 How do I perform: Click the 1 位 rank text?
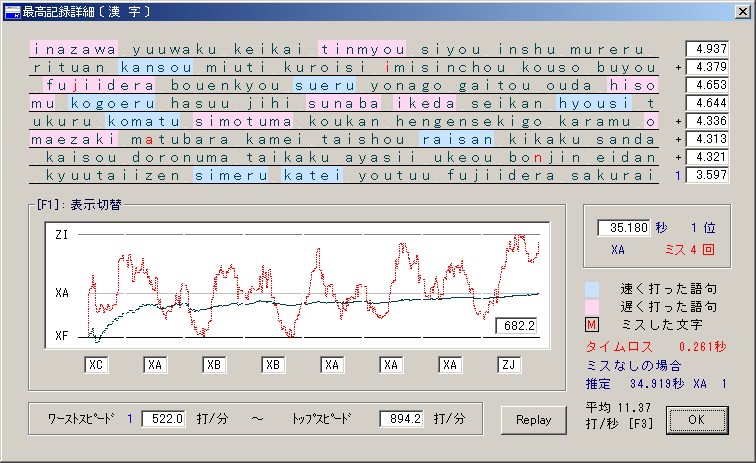click(x=703, y=228)
